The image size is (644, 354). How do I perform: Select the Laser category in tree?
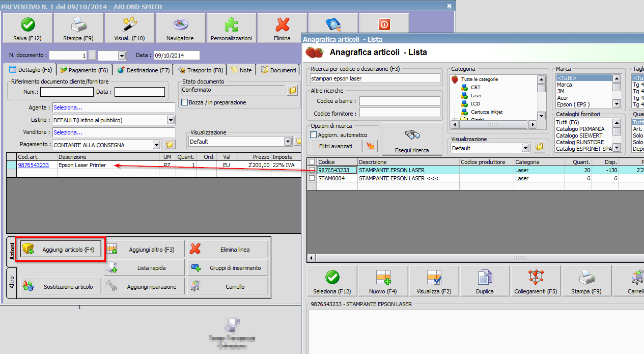(476, 96)
